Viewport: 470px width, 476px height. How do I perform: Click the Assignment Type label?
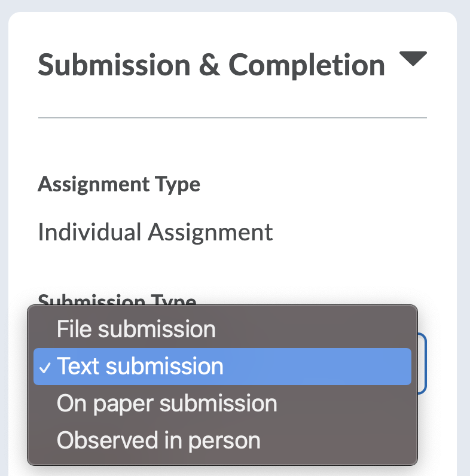(x=118, y=184)
